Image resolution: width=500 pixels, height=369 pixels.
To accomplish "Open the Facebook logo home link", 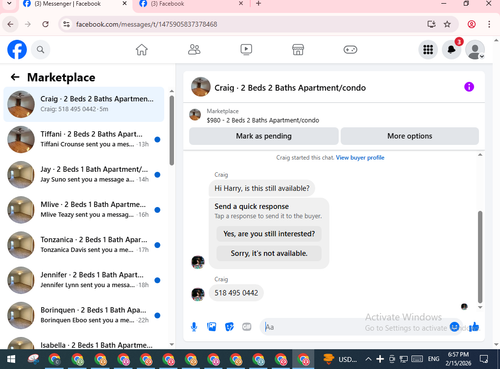I will [x=17, y=50].
